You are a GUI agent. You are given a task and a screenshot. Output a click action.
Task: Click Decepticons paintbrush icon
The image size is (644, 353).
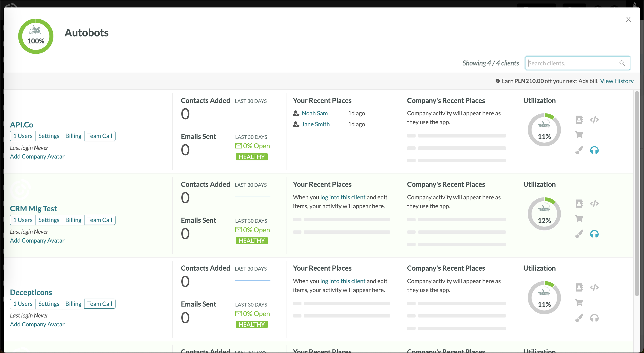(x=579, y=318)
